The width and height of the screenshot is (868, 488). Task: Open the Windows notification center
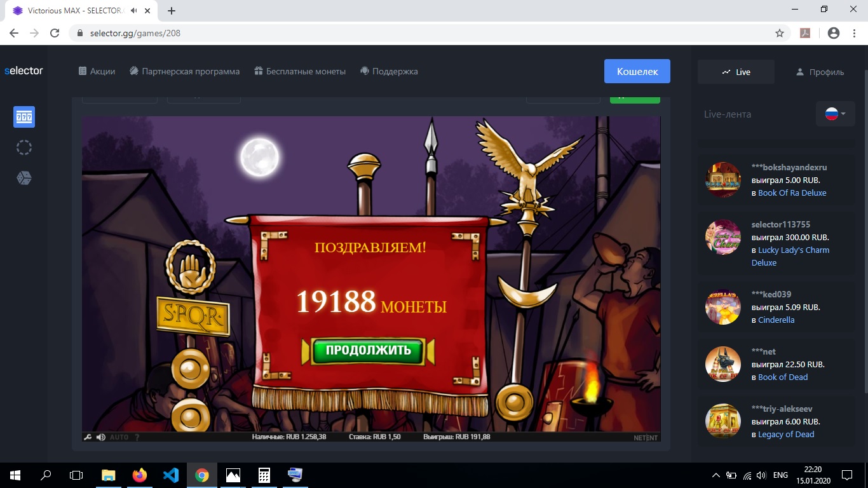tap(846, 475)
